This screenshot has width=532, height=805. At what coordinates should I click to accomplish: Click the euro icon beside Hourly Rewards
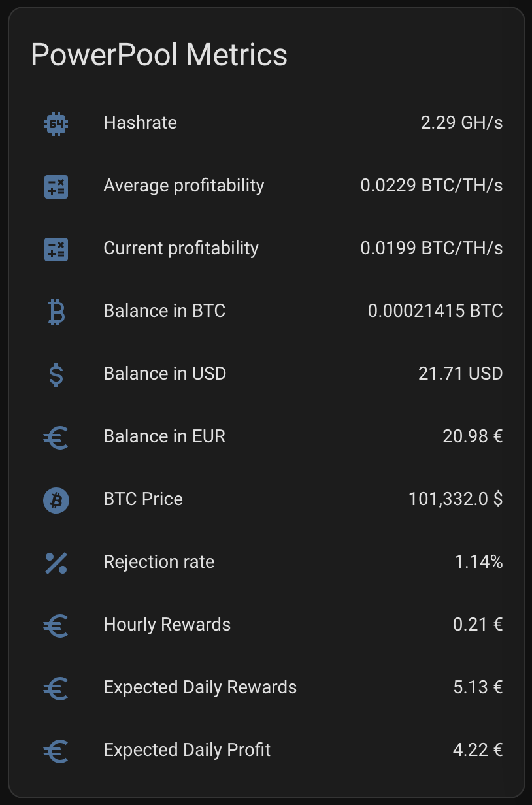pyautogui.click(x=56, y=625)
